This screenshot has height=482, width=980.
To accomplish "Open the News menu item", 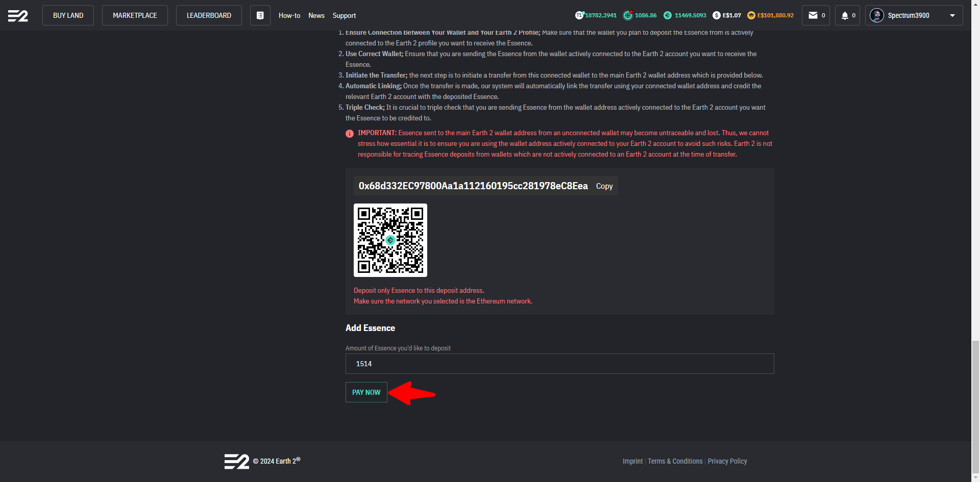I will [x=316, y=15].
